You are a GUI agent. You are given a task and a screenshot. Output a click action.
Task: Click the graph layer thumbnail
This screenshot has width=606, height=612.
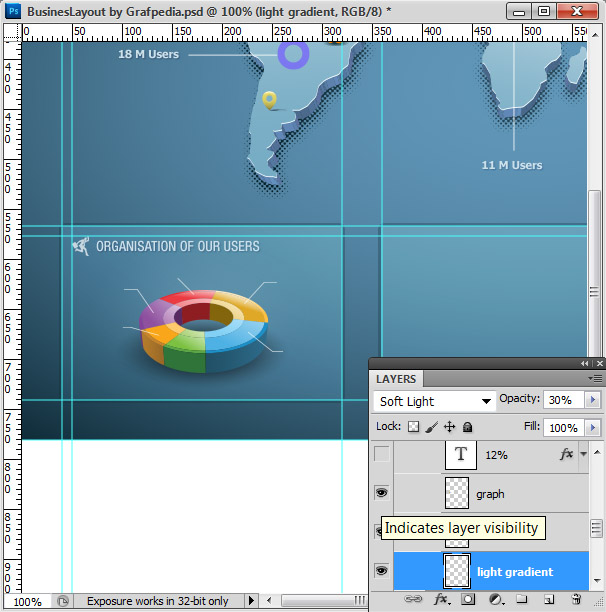point(457,493)
